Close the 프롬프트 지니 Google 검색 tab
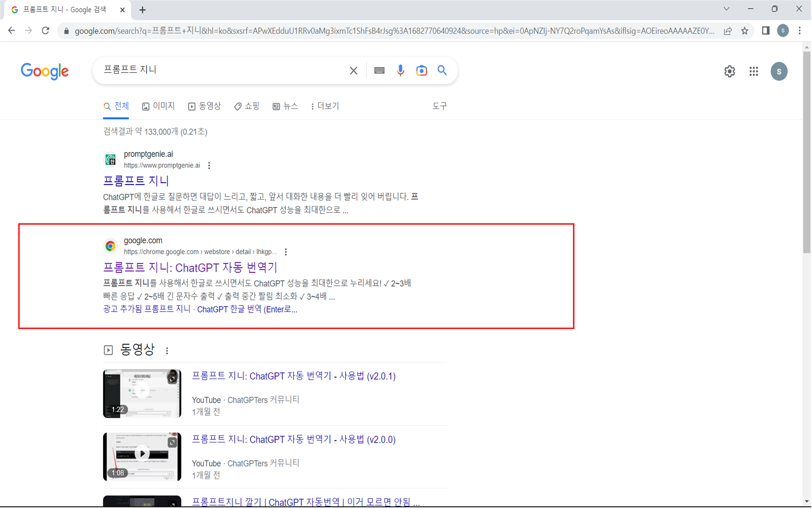Viewport: 812px width, 508px height. (122, 10)
